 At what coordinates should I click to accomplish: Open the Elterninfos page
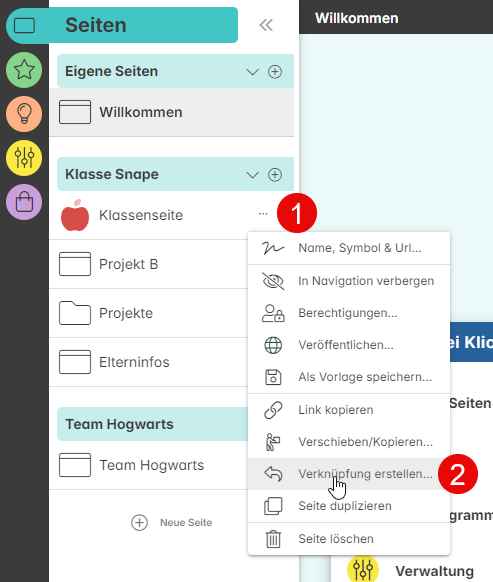(x=148, y=362)
